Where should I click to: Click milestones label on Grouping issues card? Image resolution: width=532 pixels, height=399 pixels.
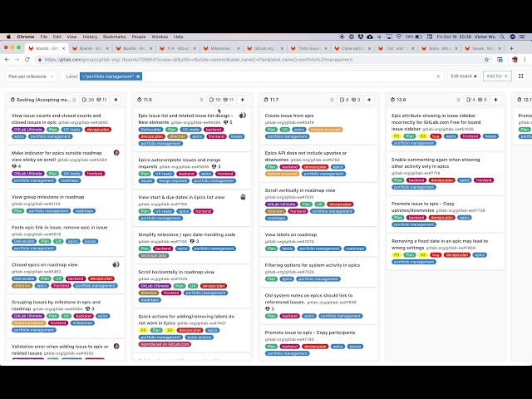click(82, 323)
